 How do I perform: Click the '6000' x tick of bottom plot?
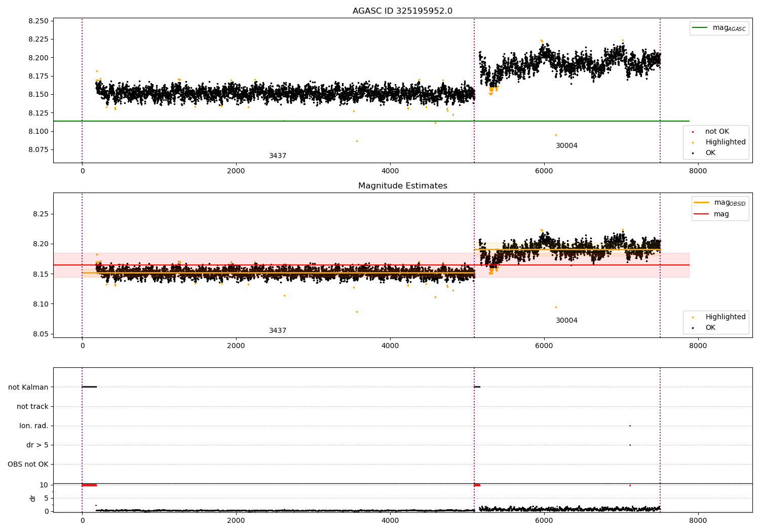click(544, 521)
